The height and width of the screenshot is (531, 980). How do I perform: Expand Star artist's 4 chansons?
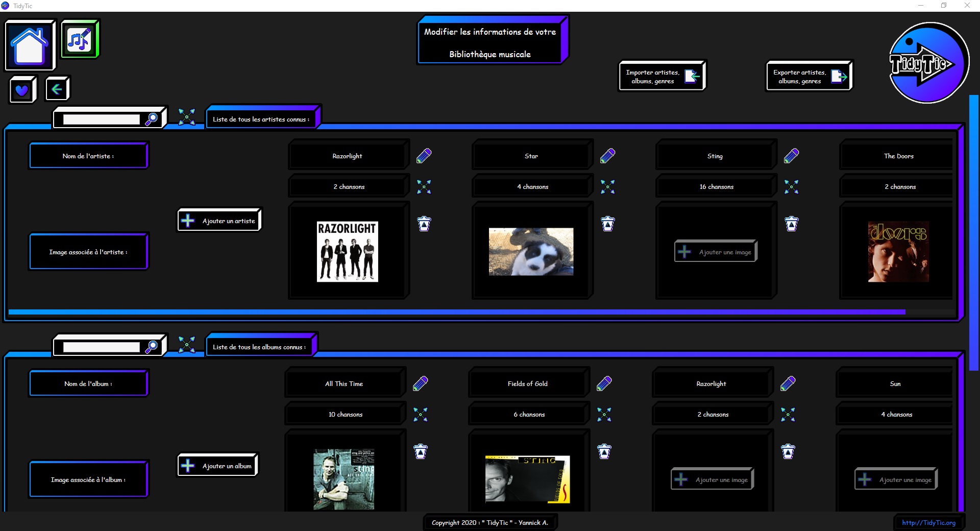pyautogui.click(x=608, y=187)
